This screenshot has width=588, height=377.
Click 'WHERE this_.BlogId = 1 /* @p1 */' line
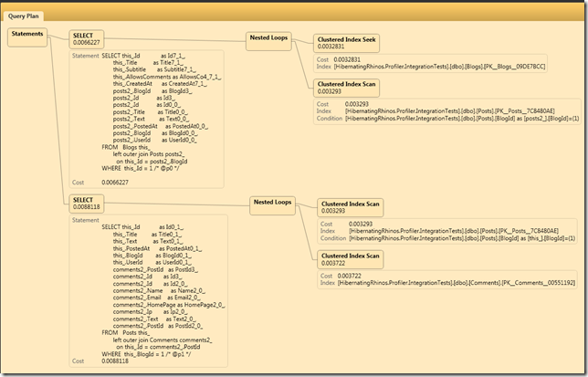pos(146,354)
